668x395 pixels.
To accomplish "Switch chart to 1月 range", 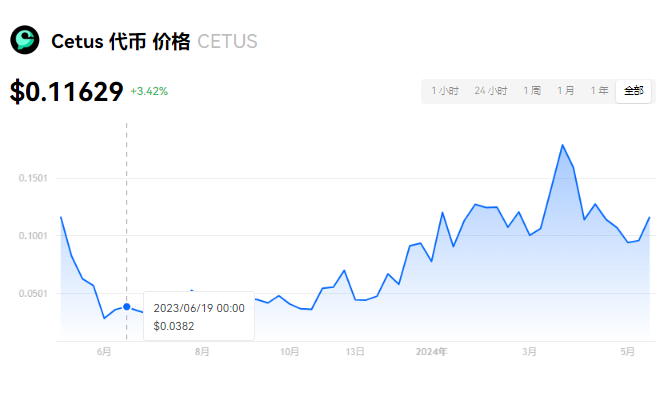I will click(x=566, y=91).
